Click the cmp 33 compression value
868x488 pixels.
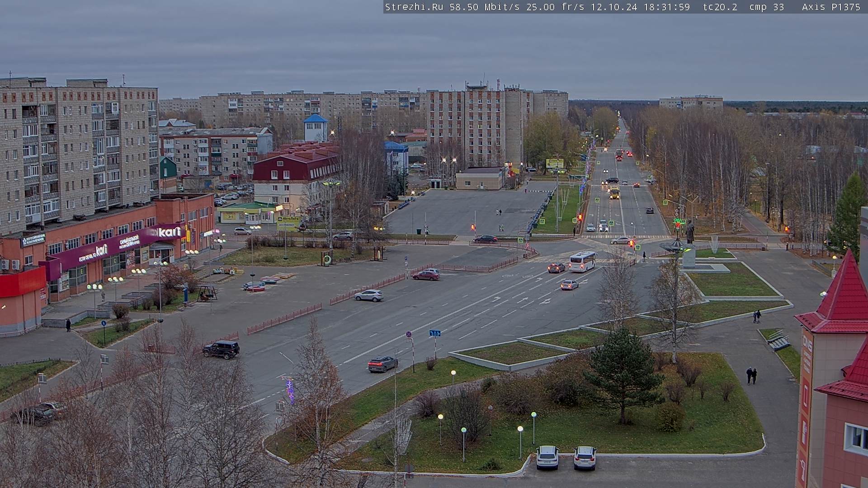766,7
